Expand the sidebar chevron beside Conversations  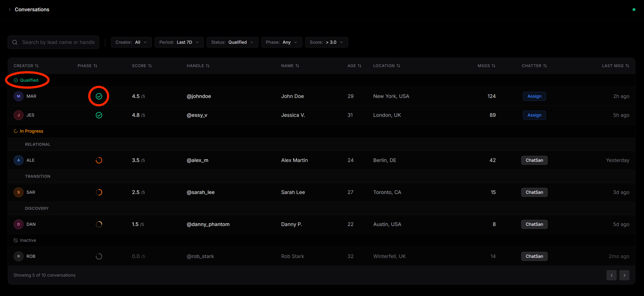point(10,10)
